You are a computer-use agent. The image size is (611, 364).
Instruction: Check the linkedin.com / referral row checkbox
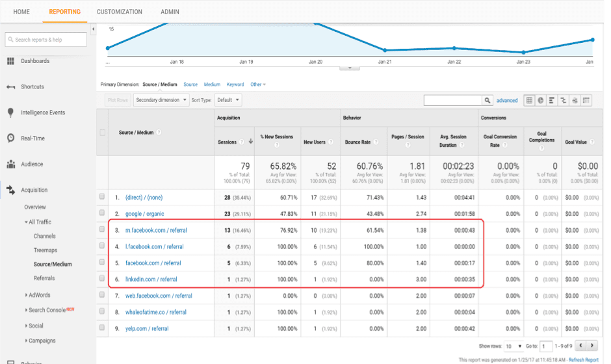point(102,279)
